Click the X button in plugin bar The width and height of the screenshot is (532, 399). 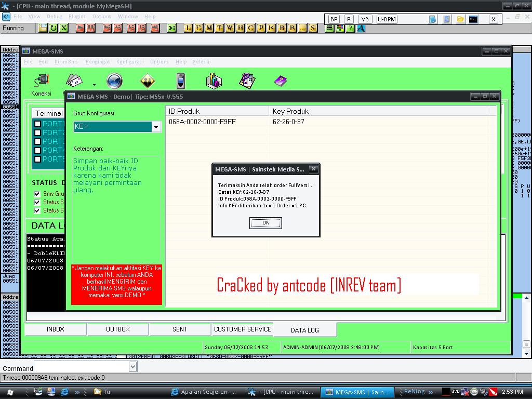494,19
